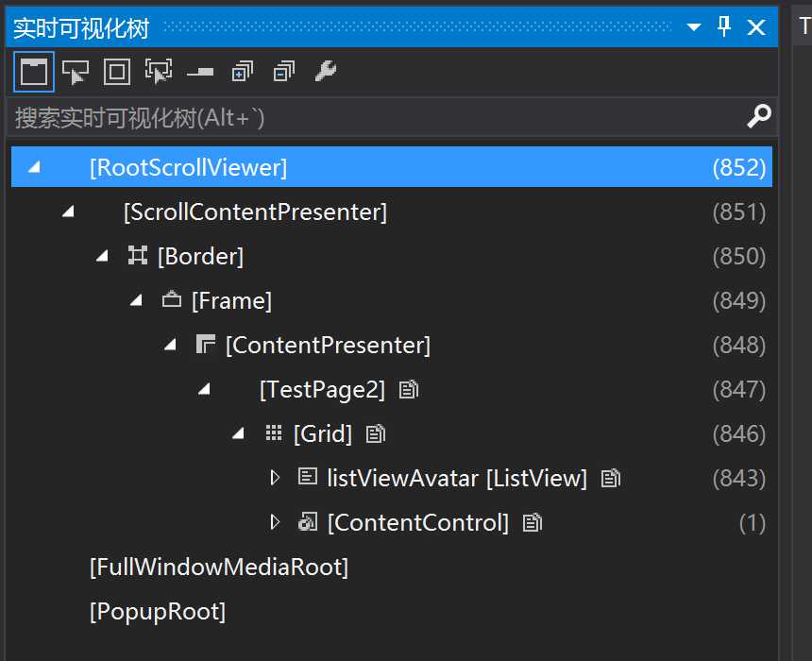
Task: Open the panel window position dropdown arrow
Action: click(x=694, y=28)
